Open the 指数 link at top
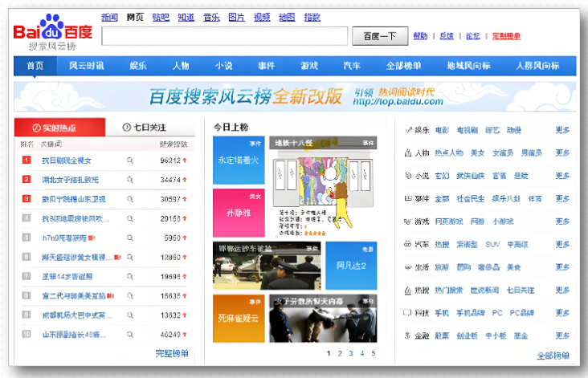 coord(312,17)
